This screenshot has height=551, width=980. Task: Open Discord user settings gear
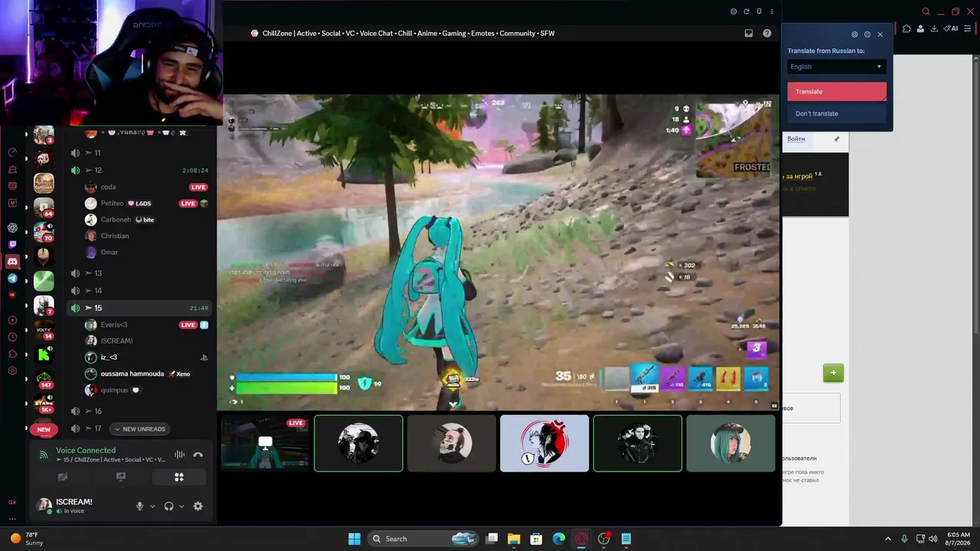pos(198,506)
